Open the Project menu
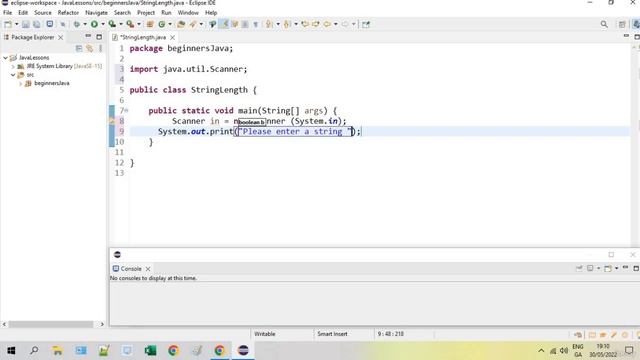Image resolution: width=640 pixels, height=360 pixels. [146, 13]
